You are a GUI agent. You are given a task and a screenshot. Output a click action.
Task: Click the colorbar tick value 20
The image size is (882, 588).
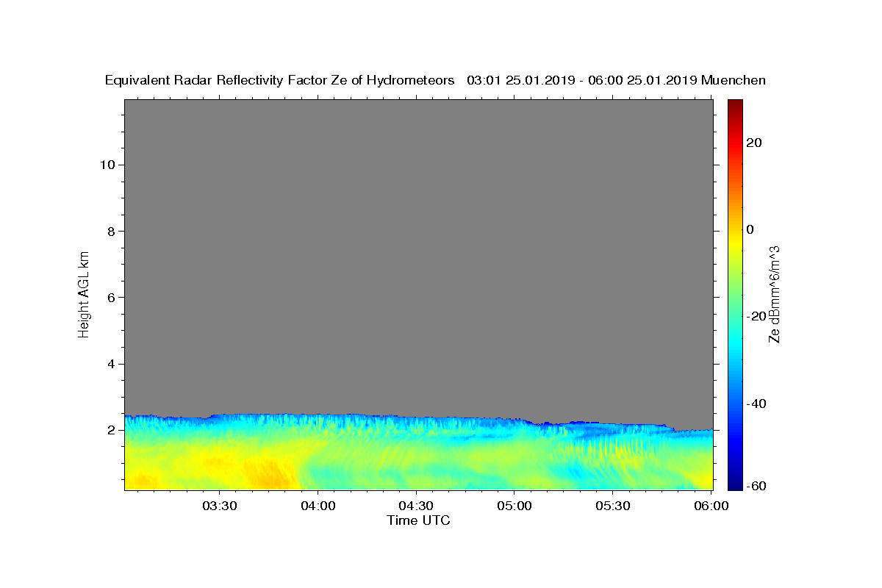tap(755, 143)
